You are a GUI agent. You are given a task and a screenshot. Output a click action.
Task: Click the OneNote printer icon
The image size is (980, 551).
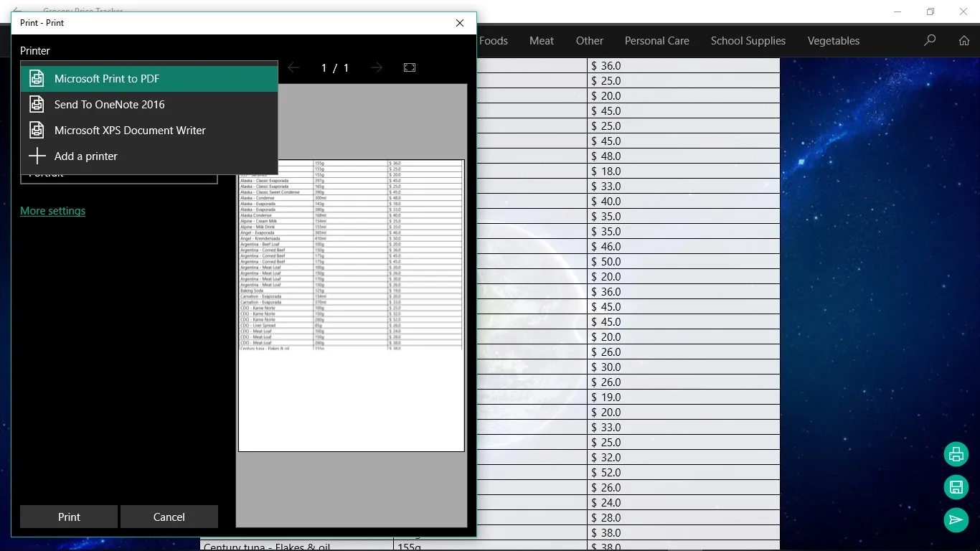coord(37,105)
